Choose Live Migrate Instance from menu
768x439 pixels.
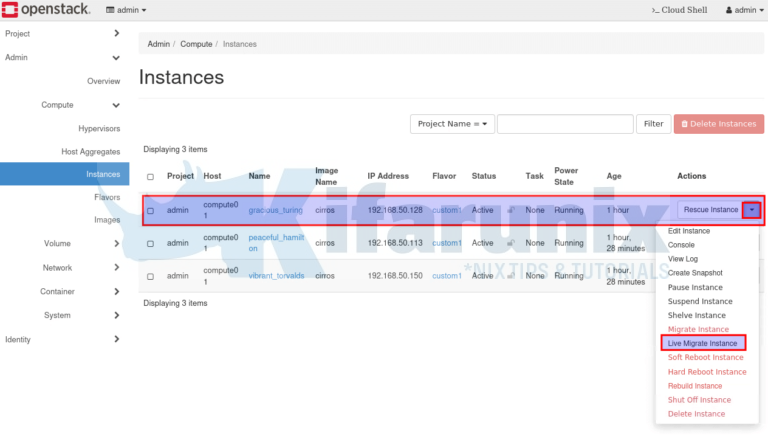703,343
